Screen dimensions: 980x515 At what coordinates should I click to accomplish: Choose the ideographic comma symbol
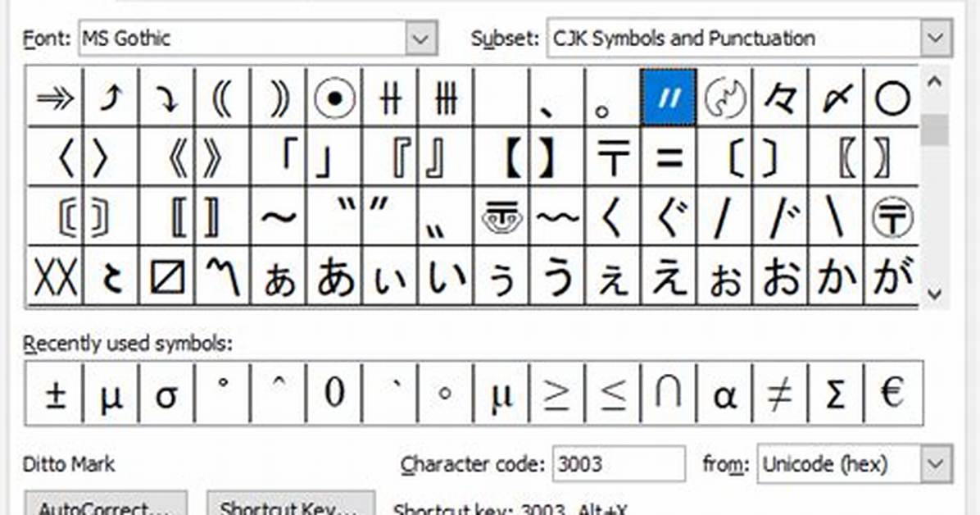[557, 98]
